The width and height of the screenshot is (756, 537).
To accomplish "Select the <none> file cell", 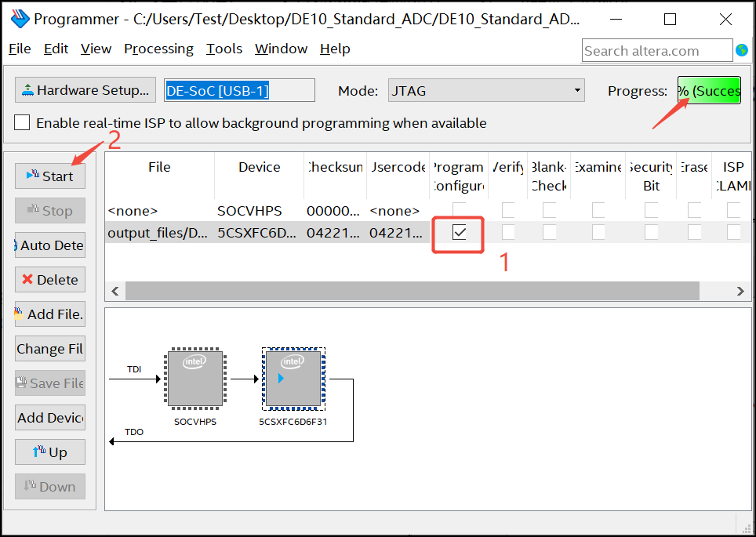I will point(159,211).
